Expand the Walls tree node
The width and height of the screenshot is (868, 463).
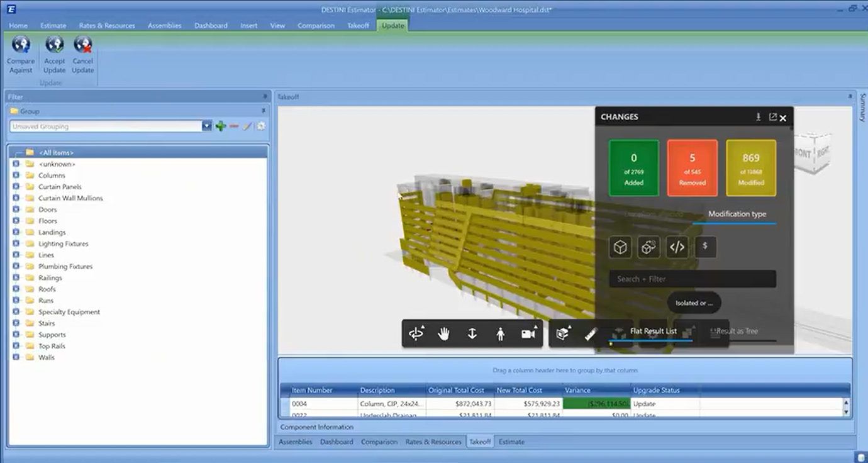click(x=16, y=357)
